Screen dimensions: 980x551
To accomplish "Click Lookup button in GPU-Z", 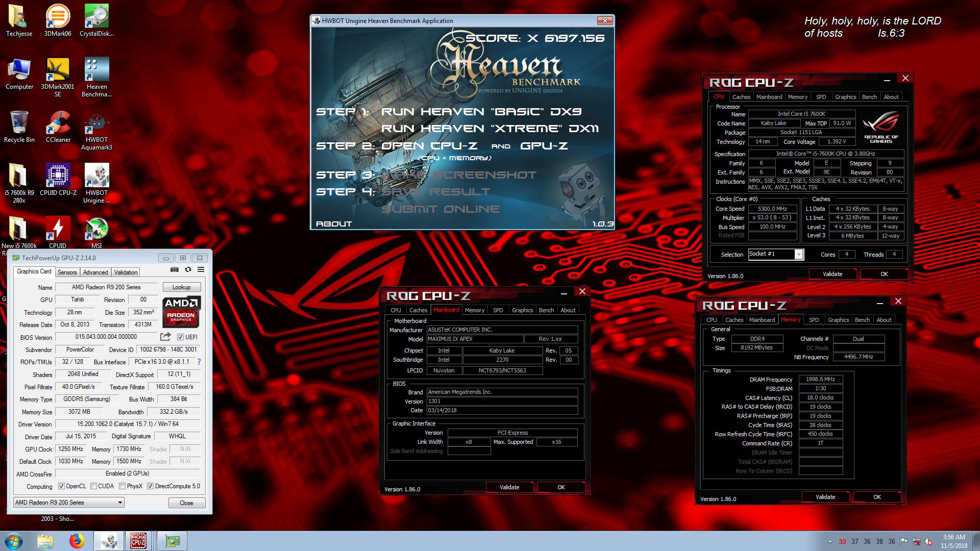I will click(182, 287).
